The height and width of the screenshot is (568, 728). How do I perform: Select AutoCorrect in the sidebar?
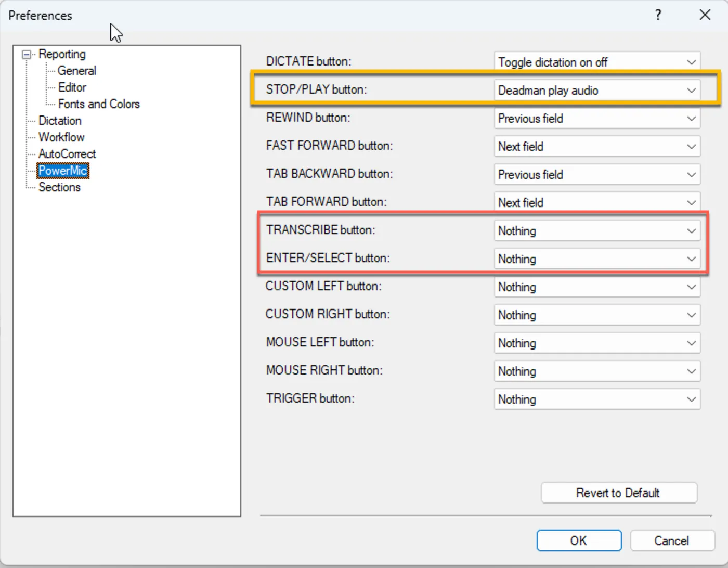click(67, 153)
